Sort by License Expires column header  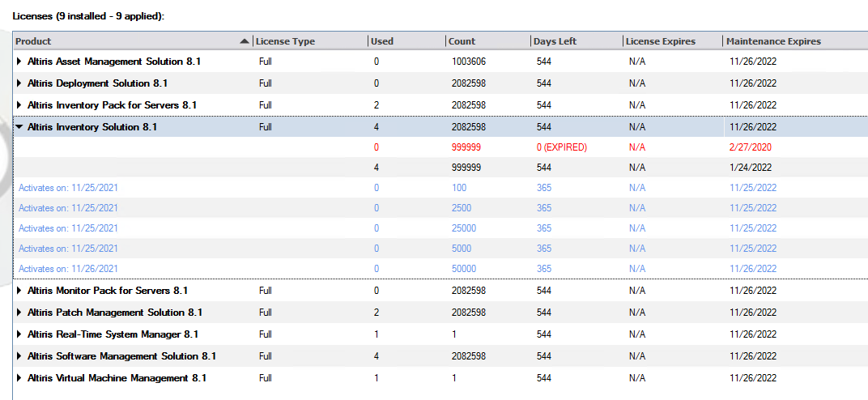pyautogui.click(x=673, y=41)
